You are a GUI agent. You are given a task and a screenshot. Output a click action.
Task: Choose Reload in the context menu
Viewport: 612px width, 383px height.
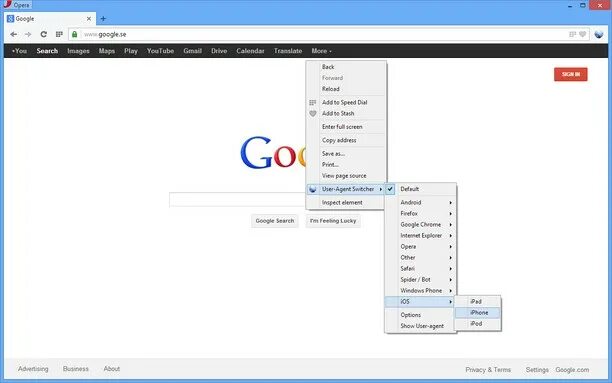pyautogui.click(x=346, y=89)
